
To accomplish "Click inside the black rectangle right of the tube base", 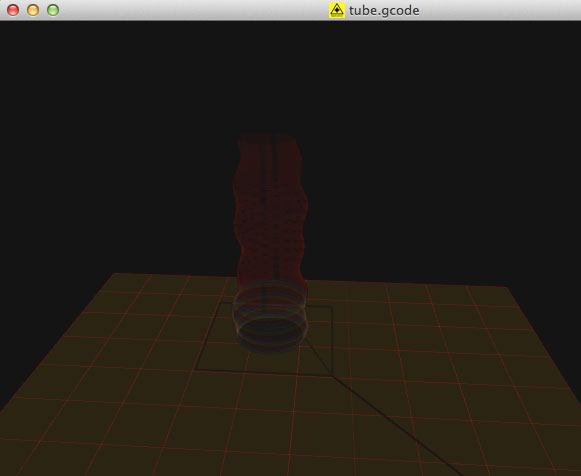I will click(319, 333).
